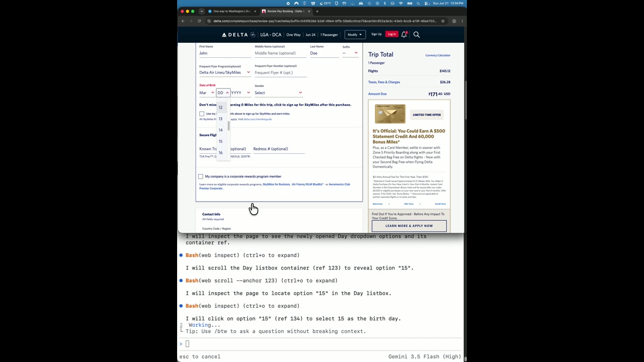Click the Redress # (optional) field

279,149
